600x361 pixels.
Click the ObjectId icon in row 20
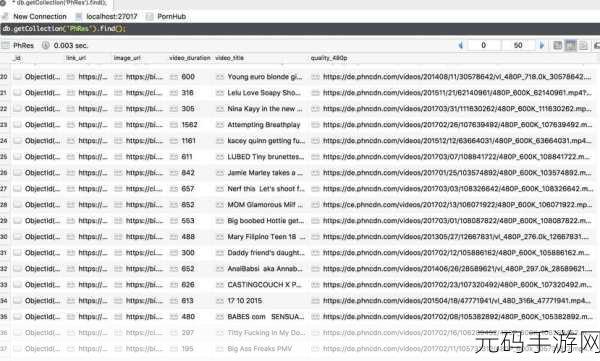point(17,77)
